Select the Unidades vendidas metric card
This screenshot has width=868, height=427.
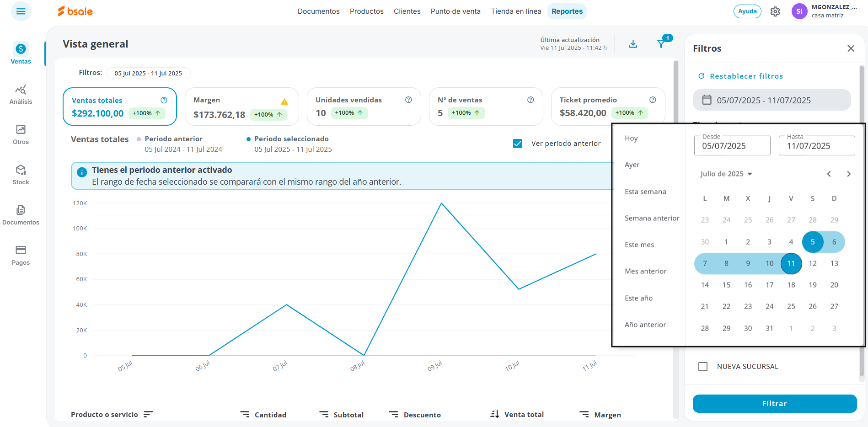click(364, 107)
